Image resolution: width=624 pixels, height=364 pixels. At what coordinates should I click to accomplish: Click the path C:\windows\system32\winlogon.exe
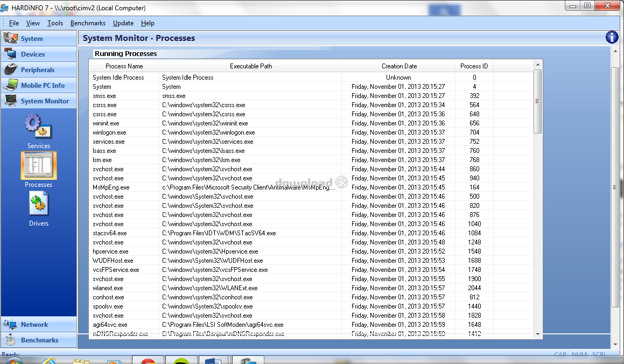(x=208, y=132)
